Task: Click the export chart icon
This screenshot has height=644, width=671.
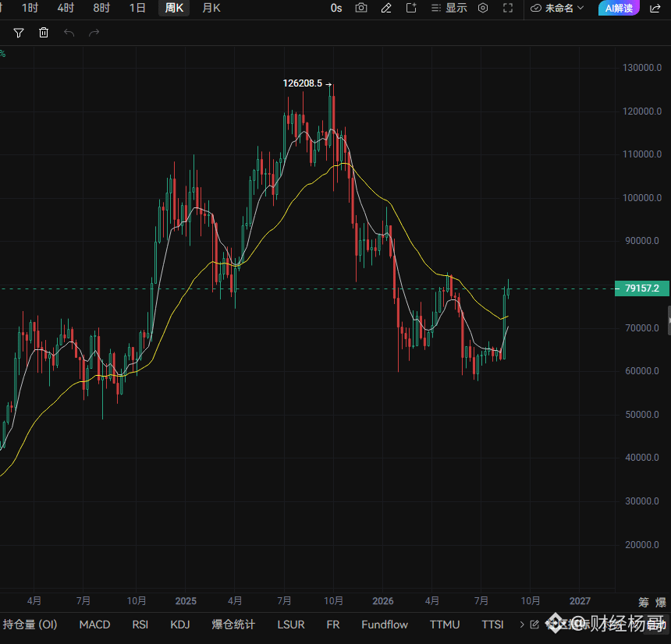Action: tap(411, 8)
